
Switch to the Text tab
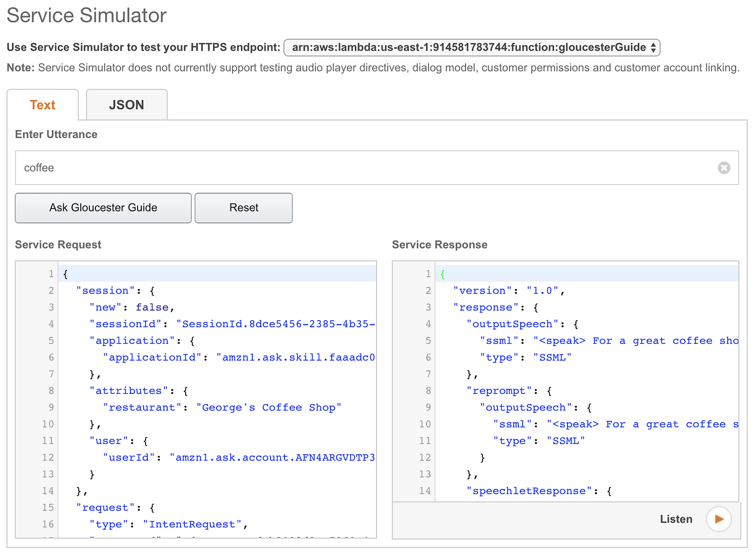coord(43,105)
